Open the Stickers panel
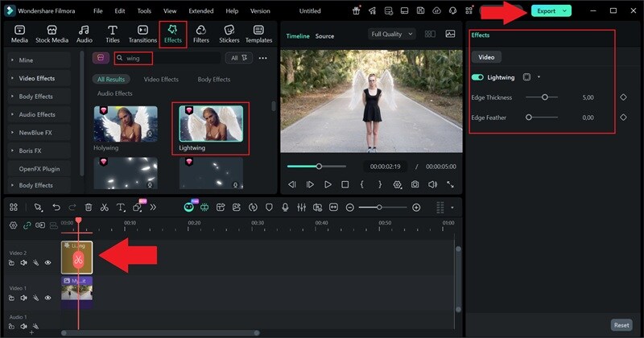 pos(229,34)
